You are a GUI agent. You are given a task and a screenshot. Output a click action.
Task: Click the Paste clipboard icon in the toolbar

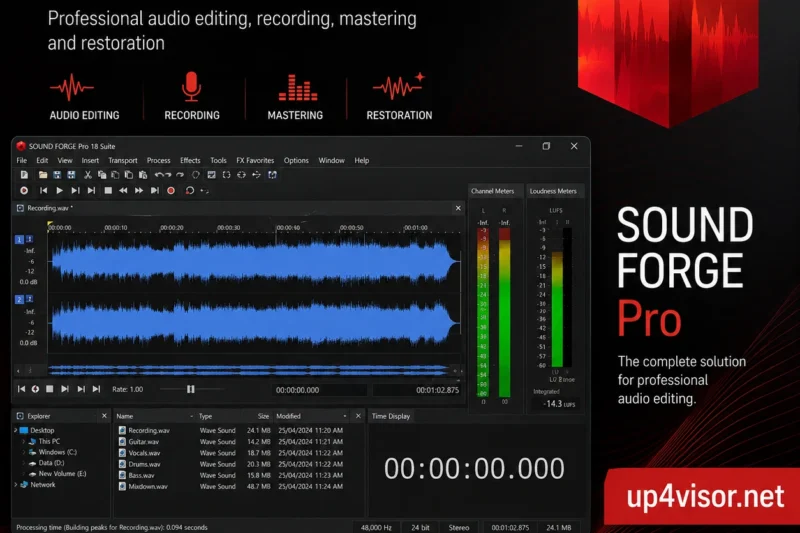click(x=143, y=175)
